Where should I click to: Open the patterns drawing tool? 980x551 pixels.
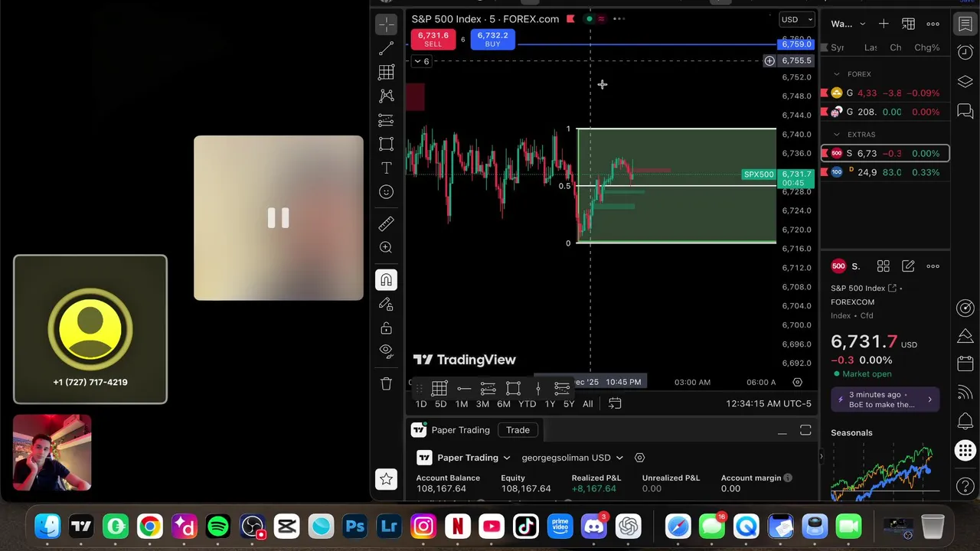click(x=386, y=96)
